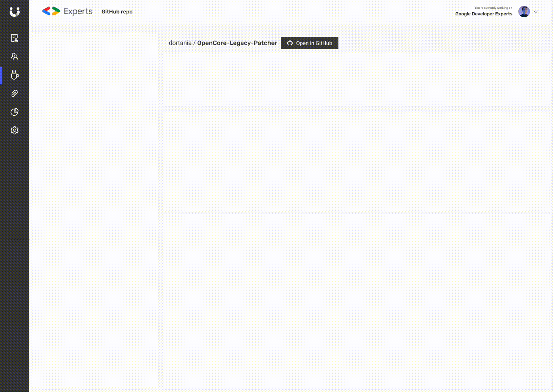
Task: Click the user avatar picture
Action: click(524, 12)
